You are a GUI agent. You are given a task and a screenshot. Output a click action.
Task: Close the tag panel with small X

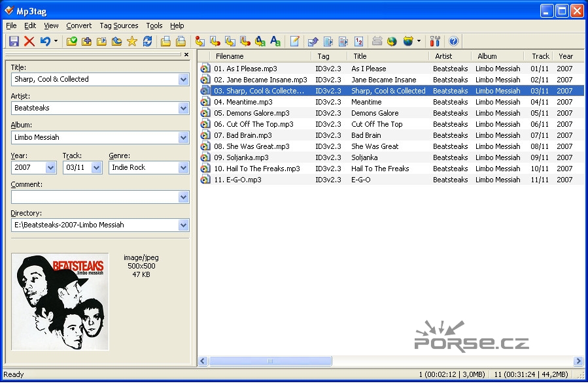pyautogui.click(x=186, y=55)
